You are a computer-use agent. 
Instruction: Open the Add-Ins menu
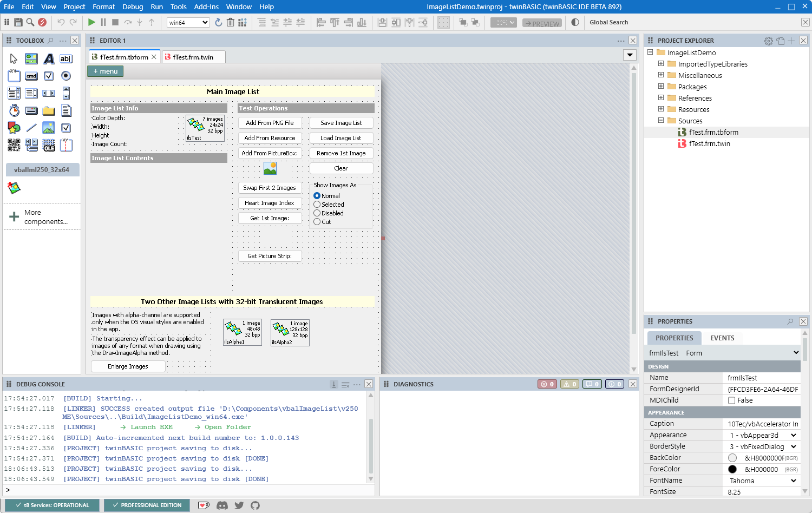206,6
